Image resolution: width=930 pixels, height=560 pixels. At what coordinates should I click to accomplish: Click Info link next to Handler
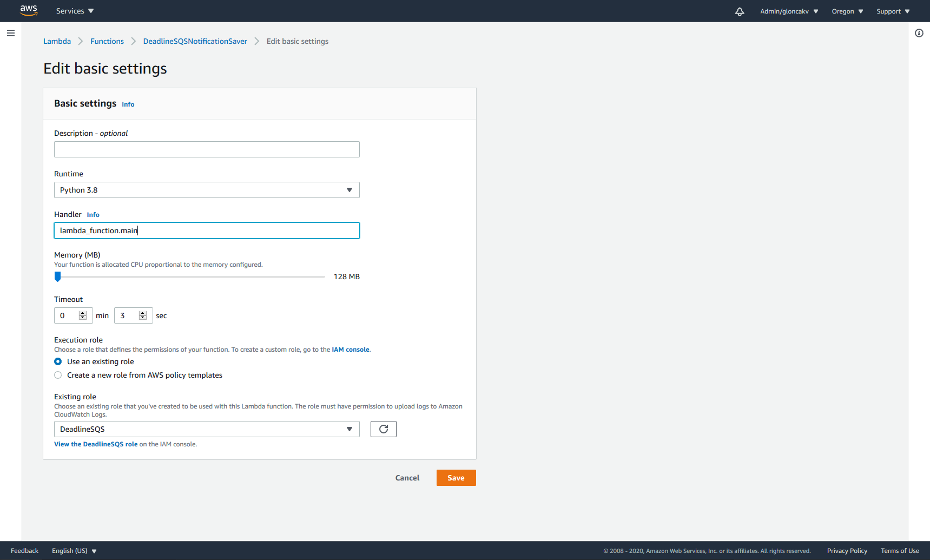click(93, 215)
